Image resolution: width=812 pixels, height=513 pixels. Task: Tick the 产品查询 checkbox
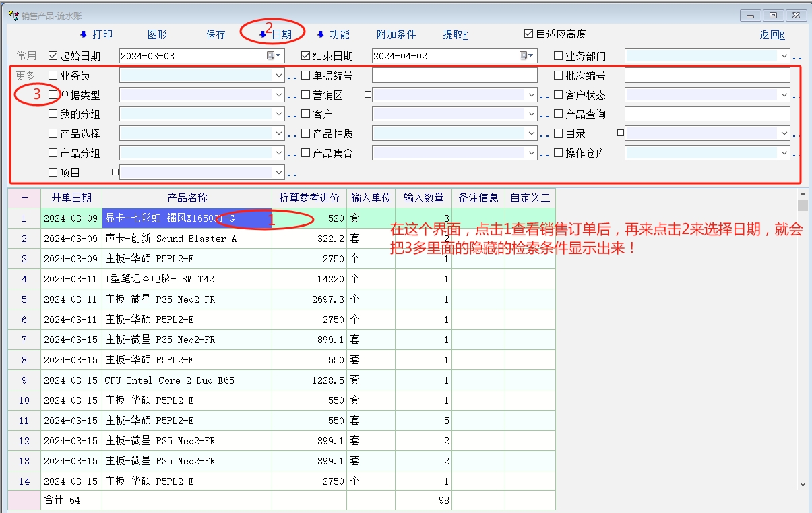(x=559, y=114)
